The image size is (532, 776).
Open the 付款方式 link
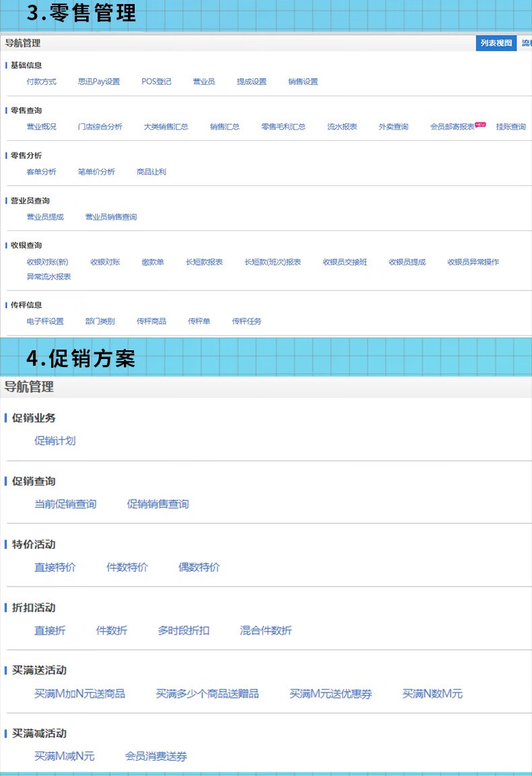point(41,82)
